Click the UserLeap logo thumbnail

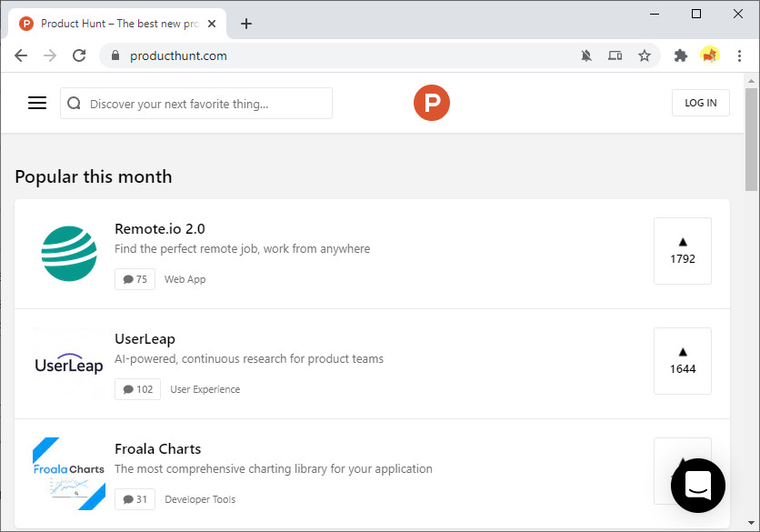69,364
